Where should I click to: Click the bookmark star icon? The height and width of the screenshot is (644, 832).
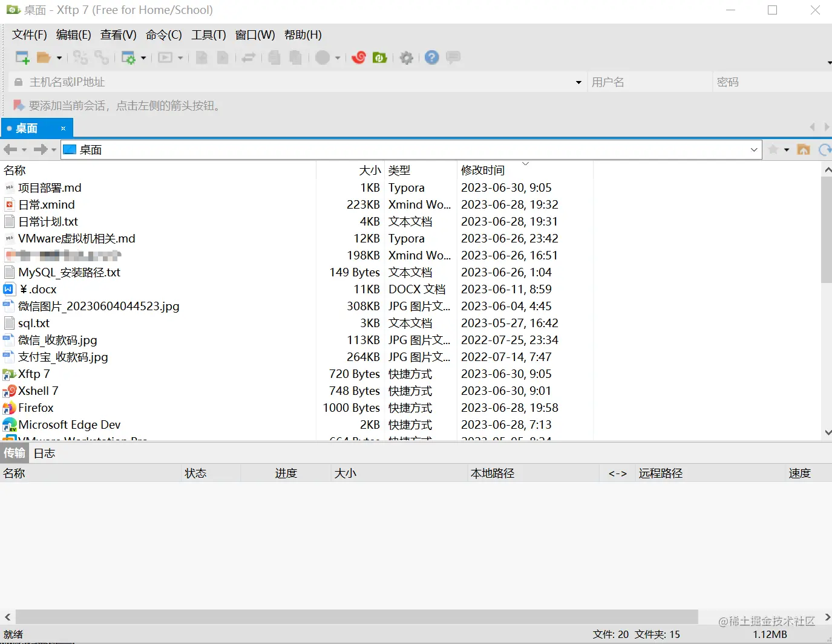(773, 149)
